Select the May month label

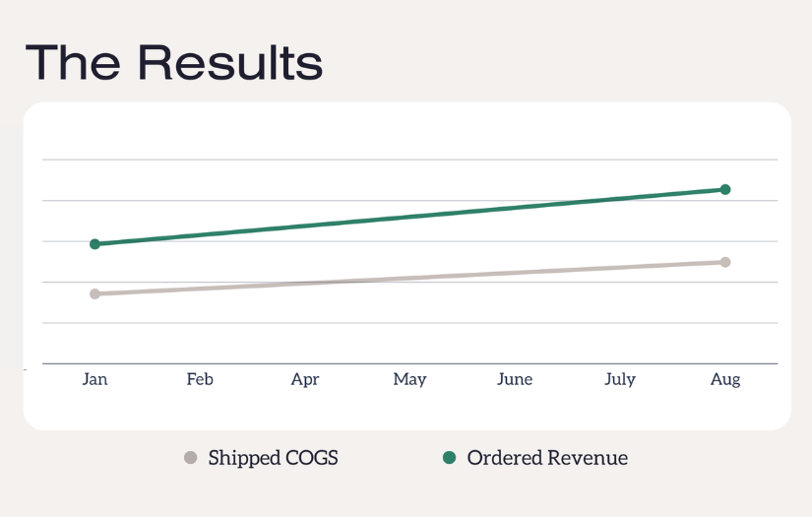click(409, 379)
